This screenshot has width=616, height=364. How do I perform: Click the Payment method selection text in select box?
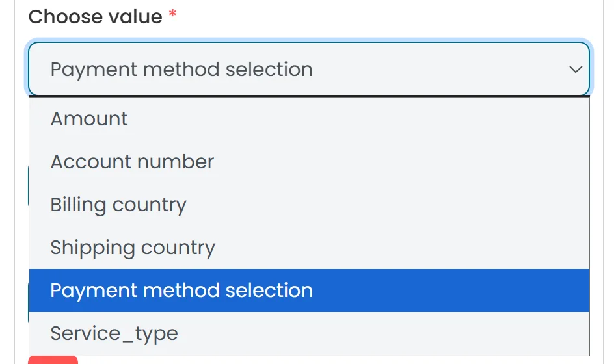point(181,70)
